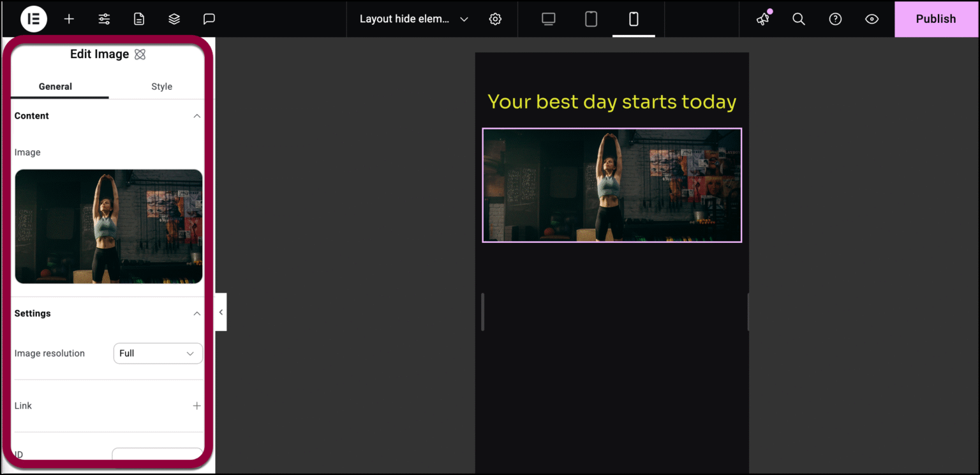Viewport: 980px width, 475px height.
Task: Preview the page with eye icon
Action: point(872,18)
